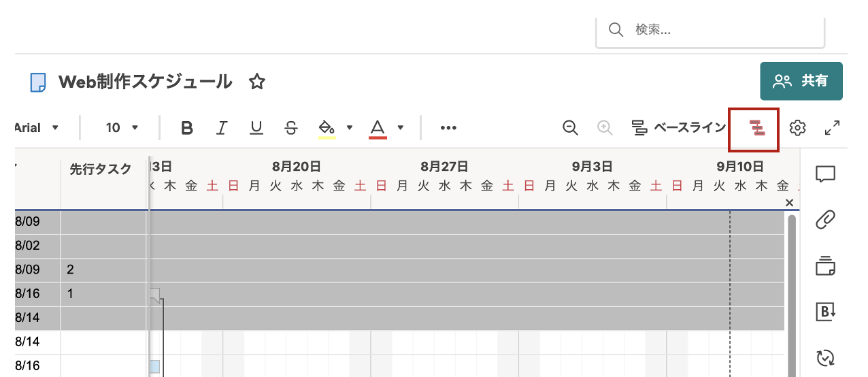
Task: Open the font size 10 dropdown
Action: [x=122, y=127]
